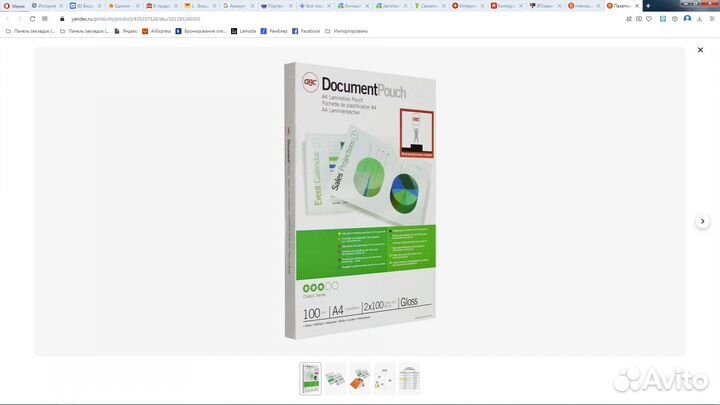The height and width of the screenshot is (405, 720).
Task: Select the specifications table thumbnail
Action: [409, 378]
